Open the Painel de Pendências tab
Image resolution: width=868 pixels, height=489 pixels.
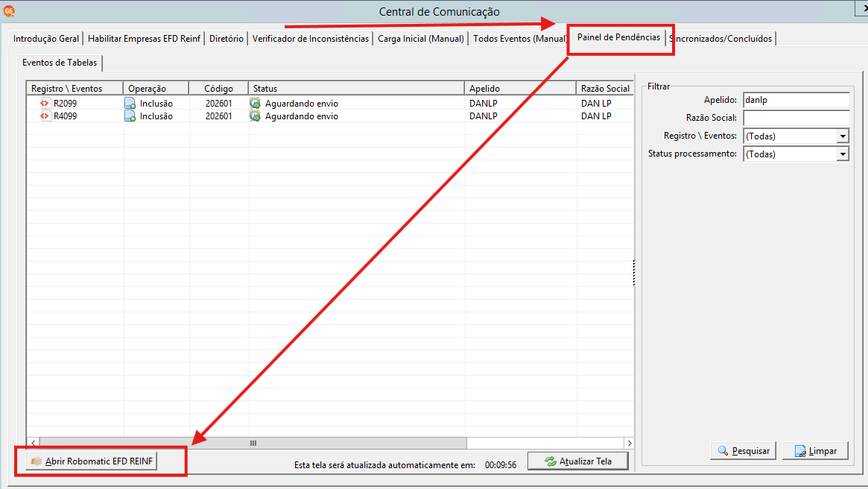click(x=619, y=37)
